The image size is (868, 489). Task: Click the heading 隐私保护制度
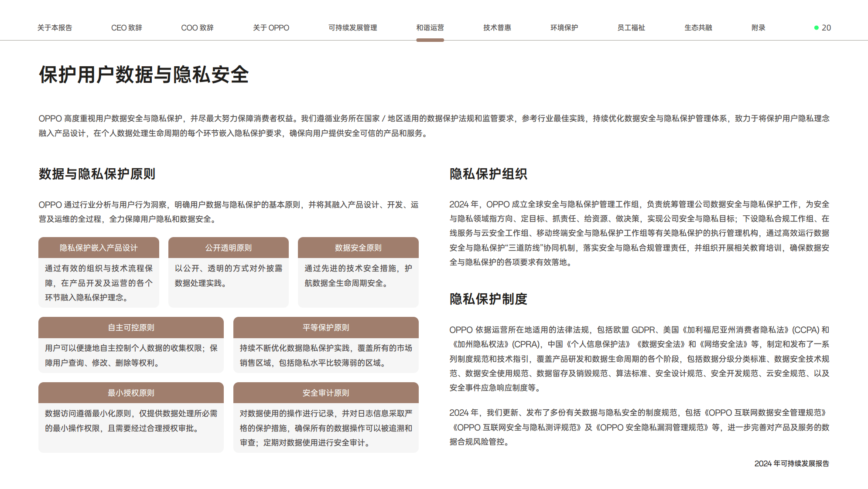pyautogui.click(x=488, y=299)
